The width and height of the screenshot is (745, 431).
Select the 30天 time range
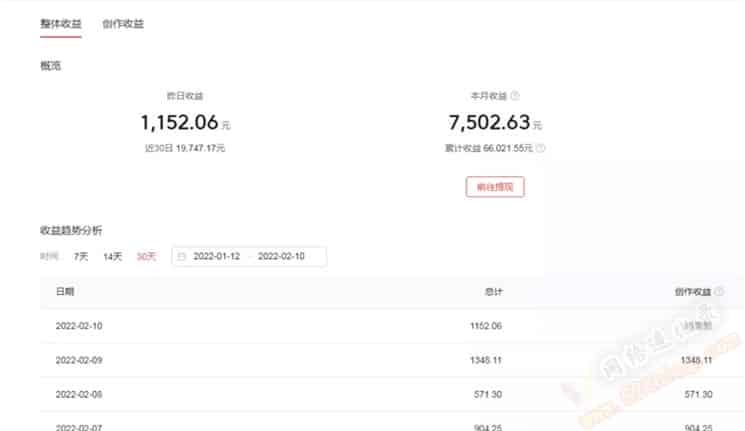[146, 257]
